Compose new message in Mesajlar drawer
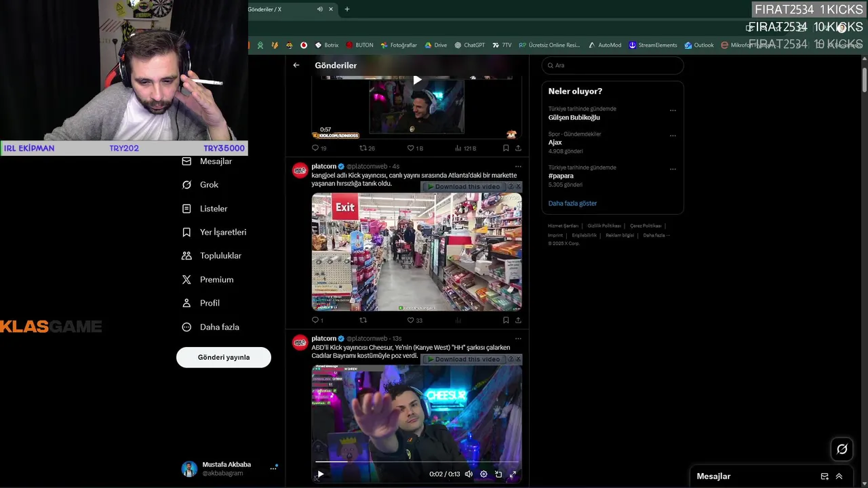This screenshot has width=868, height=488. 825,476
